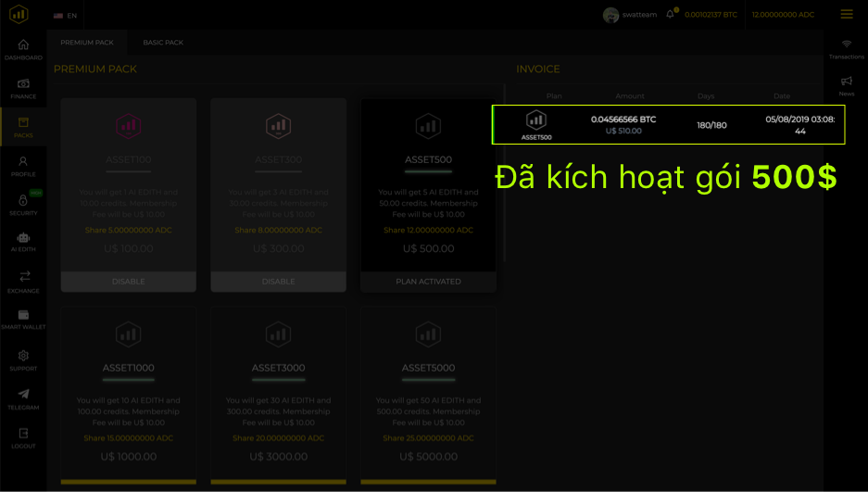Image resolution: width=868 pixels, height=492 pixels.
Task: Switch to the Basic Pack tab
Action: 163,42
